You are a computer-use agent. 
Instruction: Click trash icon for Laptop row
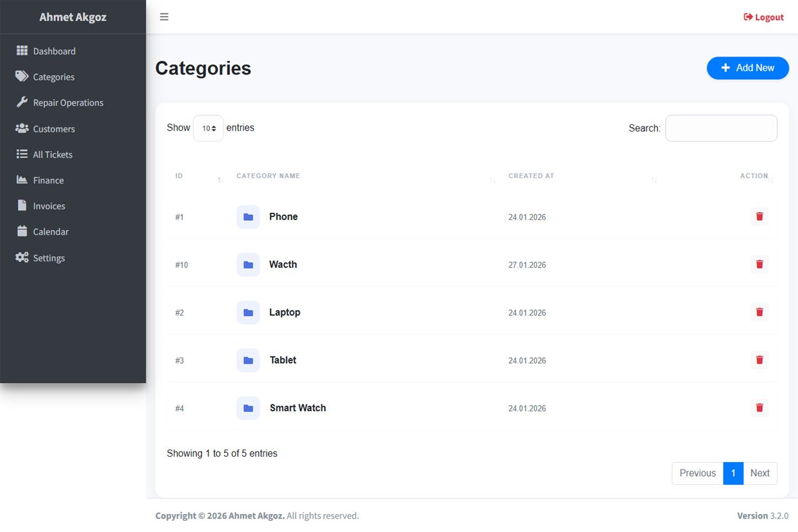coord(759,313)
